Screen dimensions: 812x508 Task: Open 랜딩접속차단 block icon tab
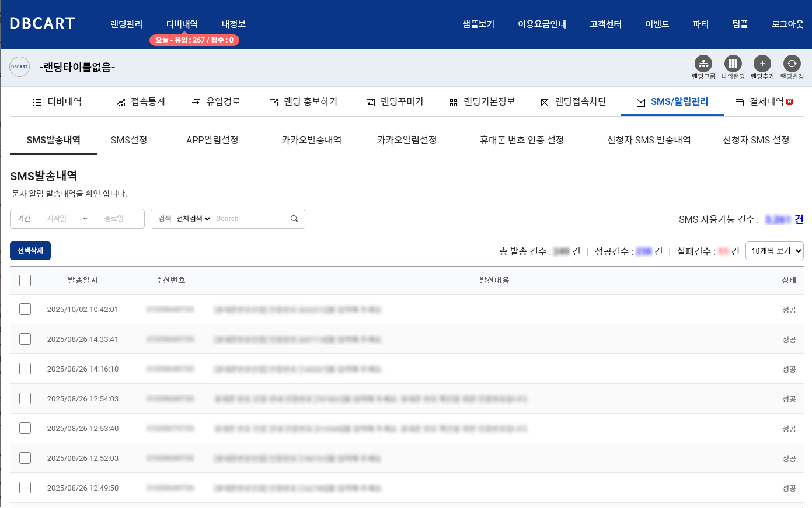pyautogui.click(x=544, y=103)
